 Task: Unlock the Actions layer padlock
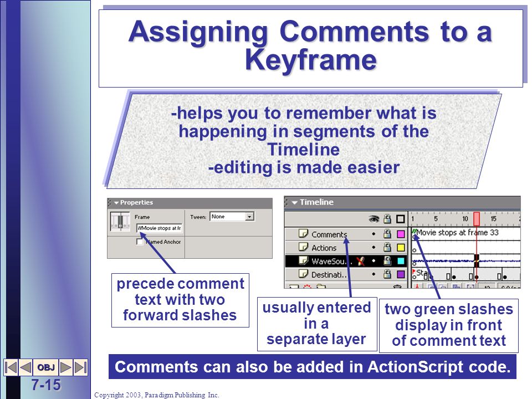(x=387, y=247)
